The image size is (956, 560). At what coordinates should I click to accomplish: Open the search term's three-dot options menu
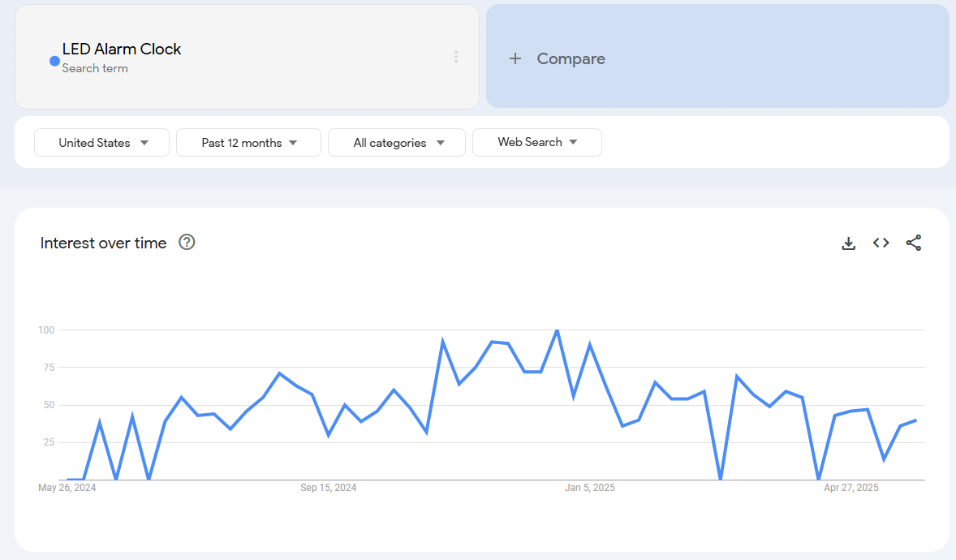coord(455,57)
